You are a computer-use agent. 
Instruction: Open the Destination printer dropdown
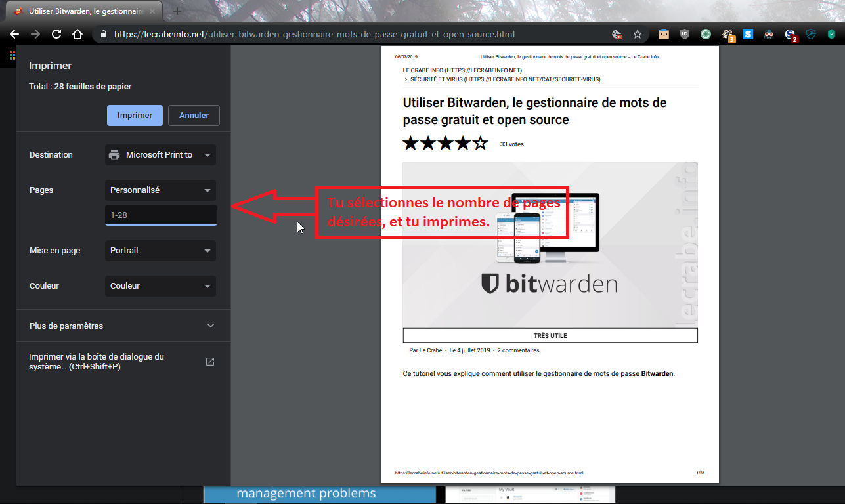[x=160, y=155]
